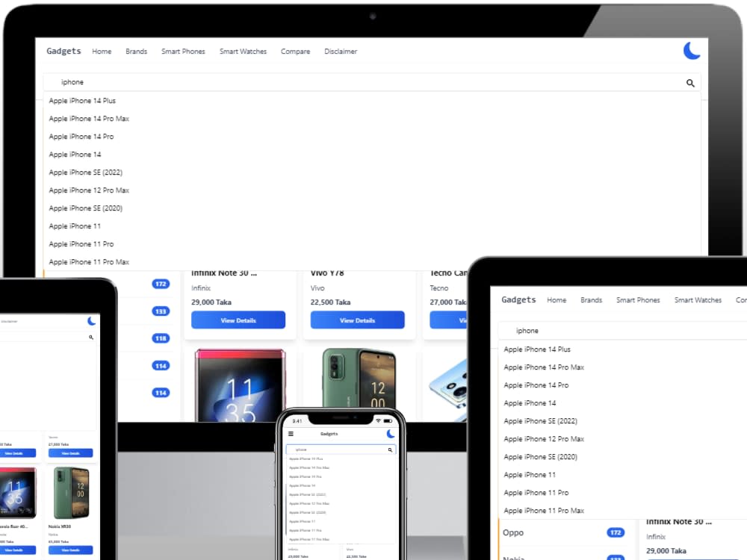Select Apple iPhone 11 suggestion on laptop
This screenshot has height=560, width=747.
click(75, 226)
